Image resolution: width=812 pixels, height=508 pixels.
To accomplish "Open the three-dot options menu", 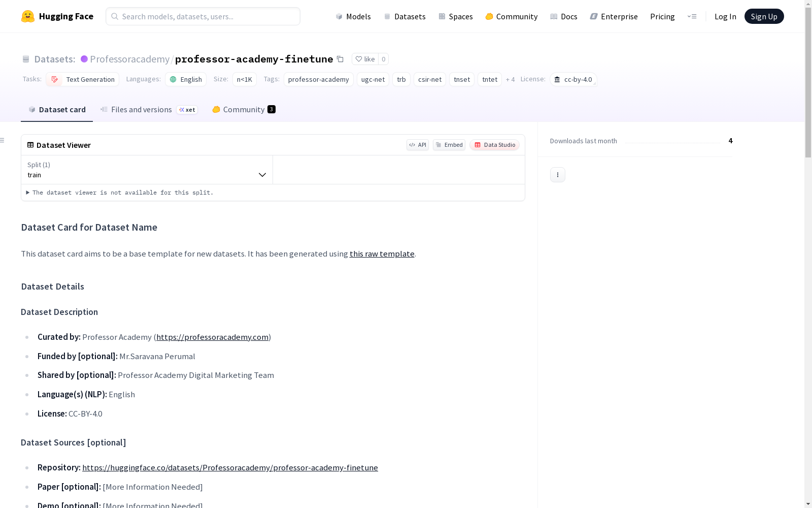I will pos(558,175).
